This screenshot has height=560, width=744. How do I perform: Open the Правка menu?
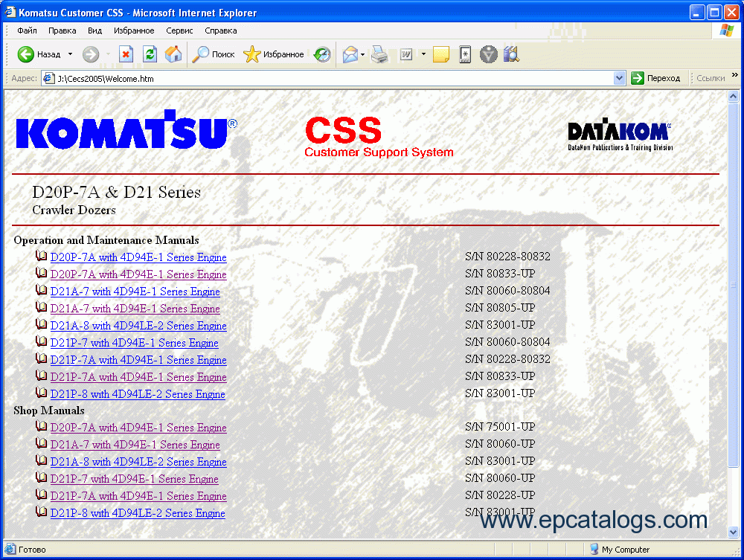62,30
